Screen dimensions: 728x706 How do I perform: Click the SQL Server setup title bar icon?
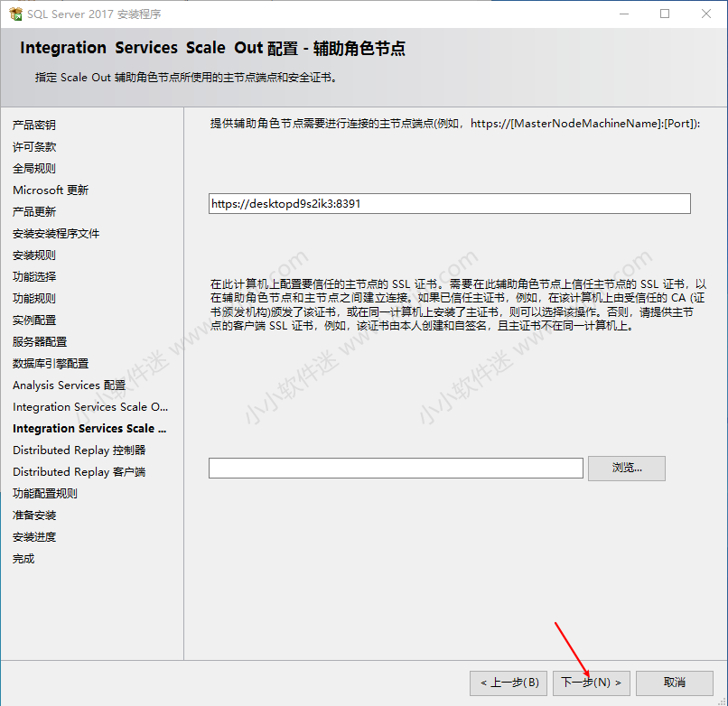tap(15, 14)
